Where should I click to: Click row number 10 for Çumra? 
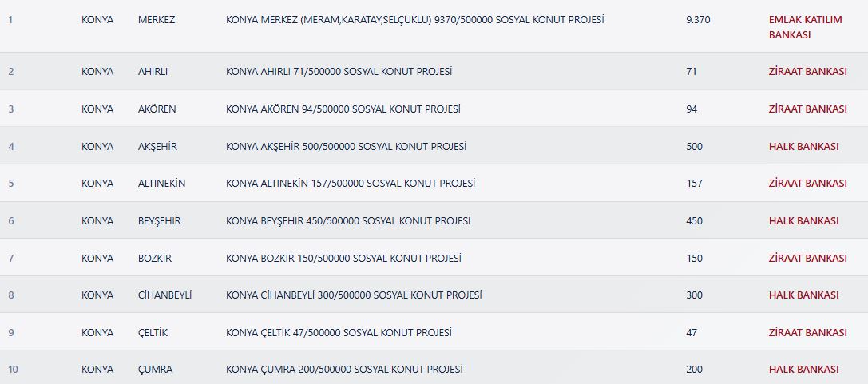(x=13, y=370)
